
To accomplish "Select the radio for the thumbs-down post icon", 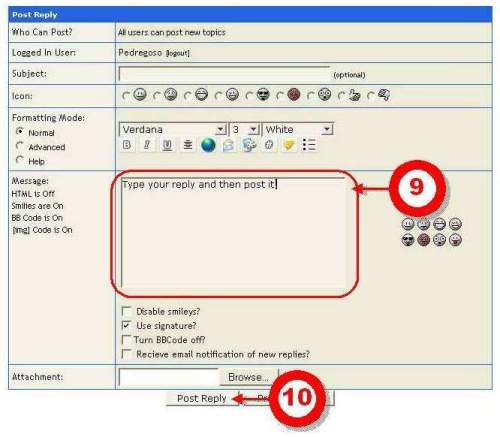I will (370, 96).
